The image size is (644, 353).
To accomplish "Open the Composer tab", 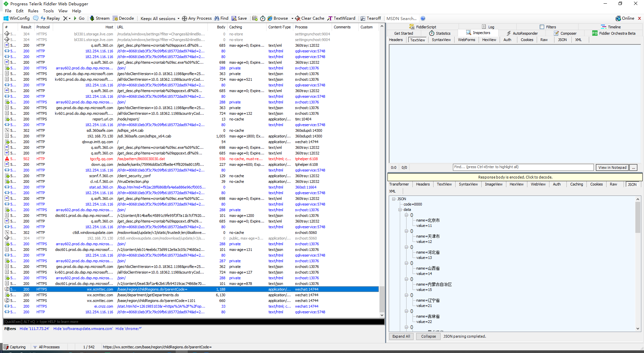I will click(x=565, y=33).
